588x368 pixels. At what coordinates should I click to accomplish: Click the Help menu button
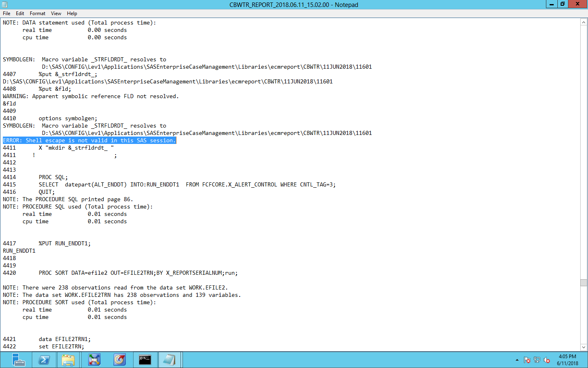click(72, 13)
